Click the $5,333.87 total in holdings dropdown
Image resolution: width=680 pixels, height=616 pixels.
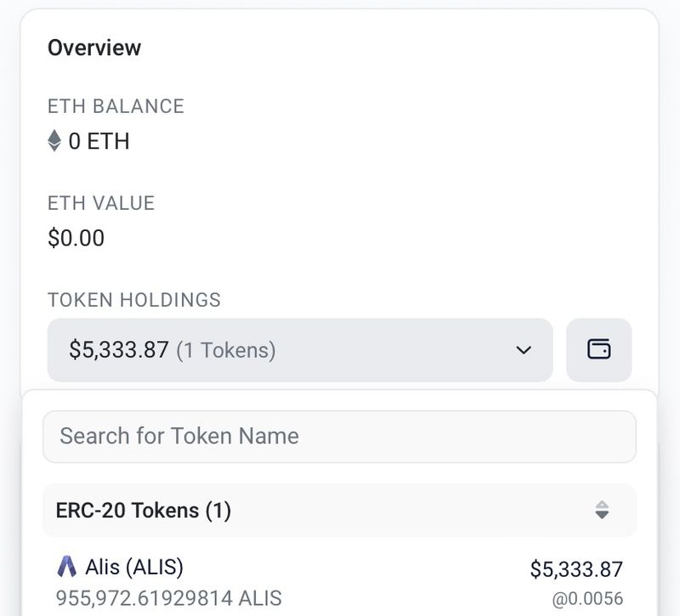click(118, 350)
